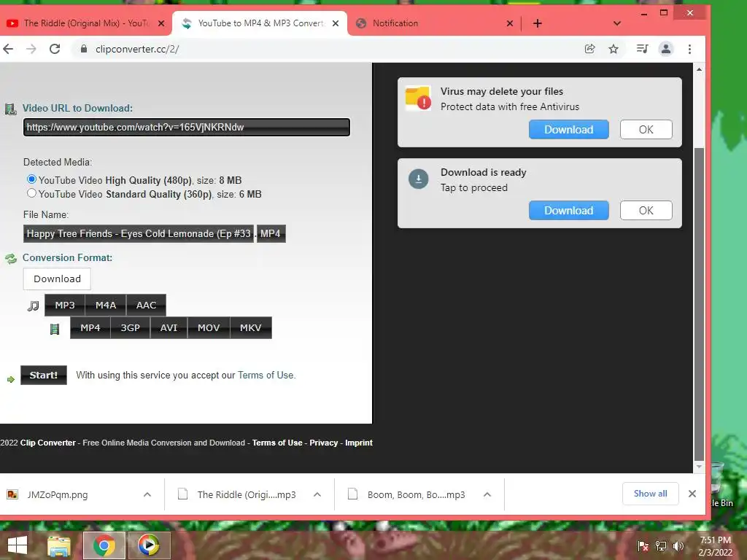The width and height of the screenshot is (747, 560).
Task: Reload the clipconverter page
Action: 55,49
